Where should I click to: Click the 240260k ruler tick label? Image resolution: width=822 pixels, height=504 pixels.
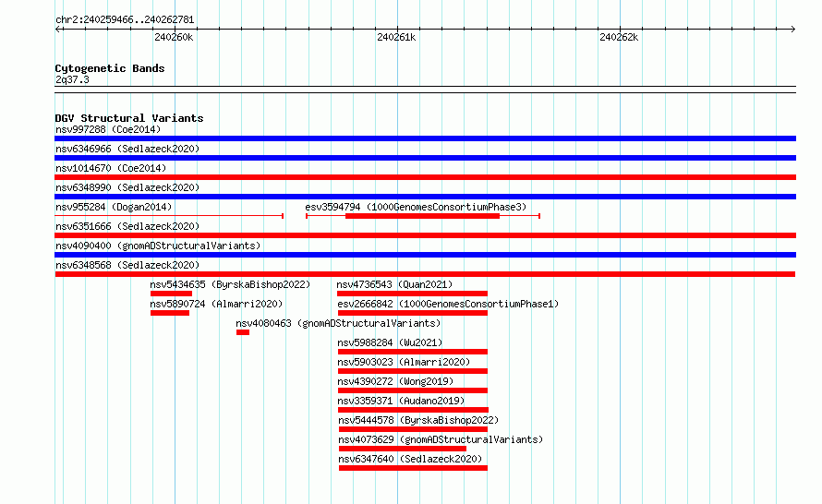(174, 37)
